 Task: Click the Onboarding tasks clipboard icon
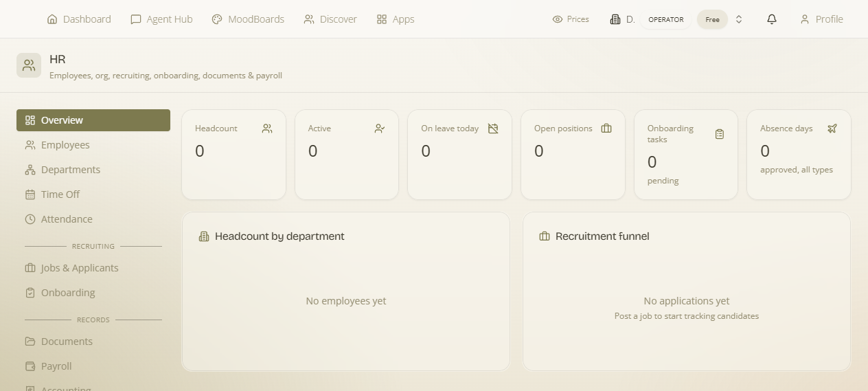click(720, 134)
